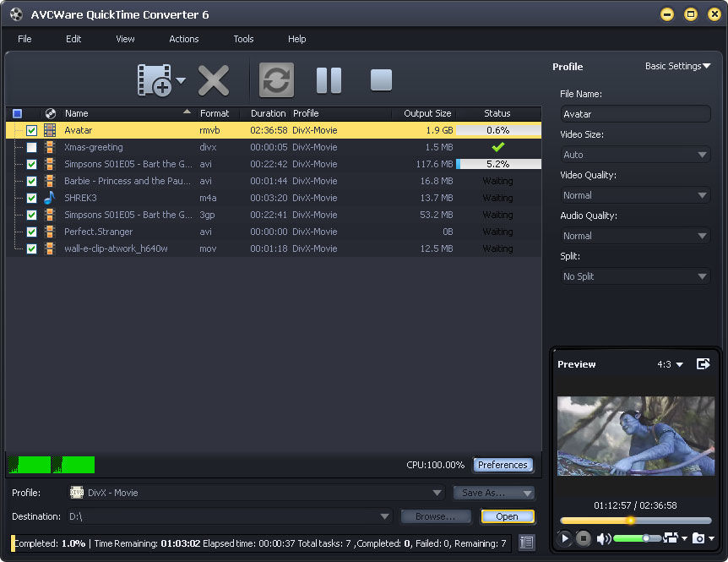
Task: Uncheck the SHREK3 file checkbox
Action: [x=31, y=198]
